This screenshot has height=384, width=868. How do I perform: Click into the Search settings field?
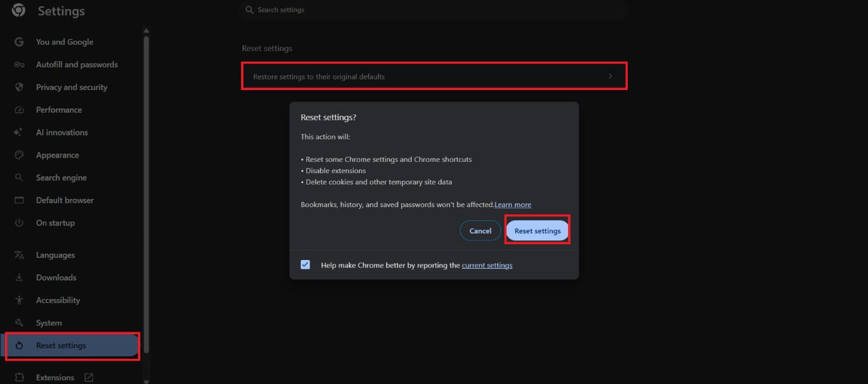click(x=434, y=10)
